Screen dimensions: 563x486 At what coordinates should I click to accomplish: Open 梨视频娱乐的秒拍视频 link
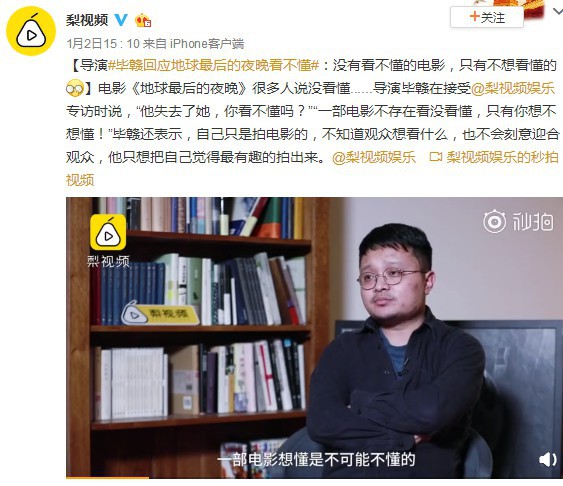(312, 168)
